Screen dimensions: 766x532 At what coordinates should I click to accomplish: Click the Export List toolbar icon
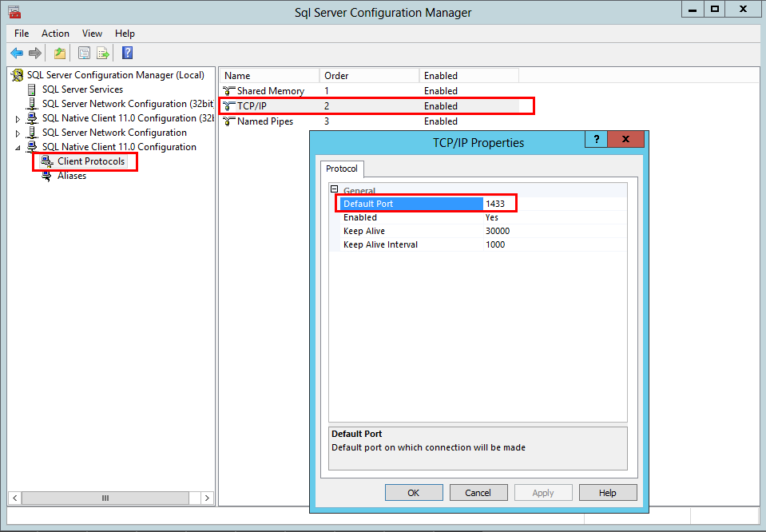[103, 54]
